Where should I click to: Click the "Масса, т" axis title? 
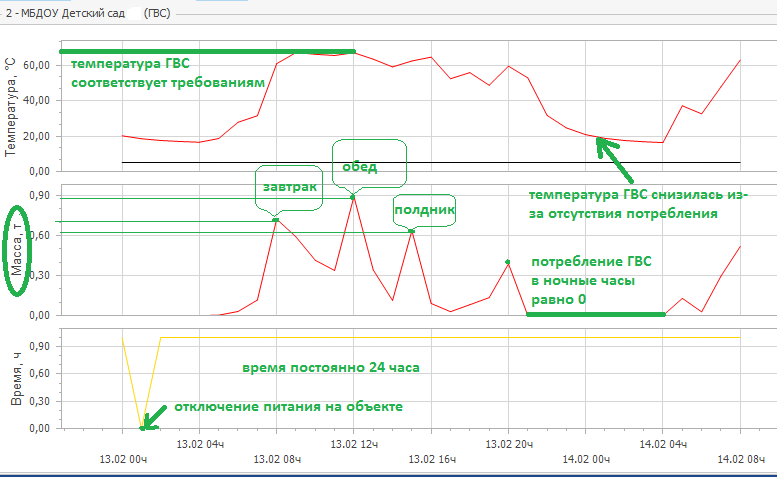click(x=17, y=250)
